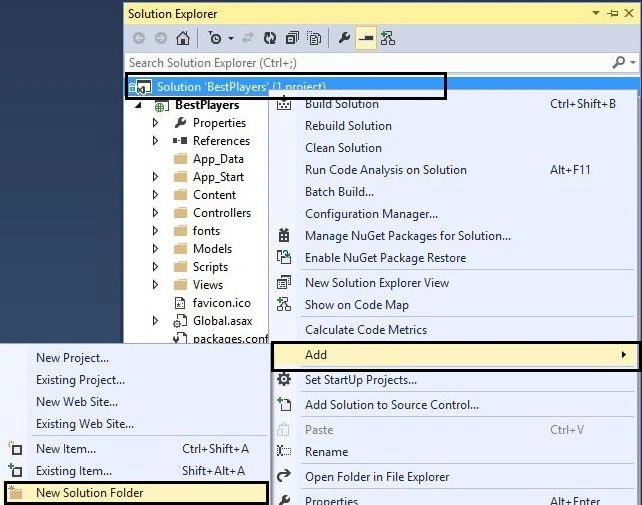The width and height of the screenshot is (642, 505).
Task: Collapse the BestPlayers project node
Action: (x=138, y=105)
